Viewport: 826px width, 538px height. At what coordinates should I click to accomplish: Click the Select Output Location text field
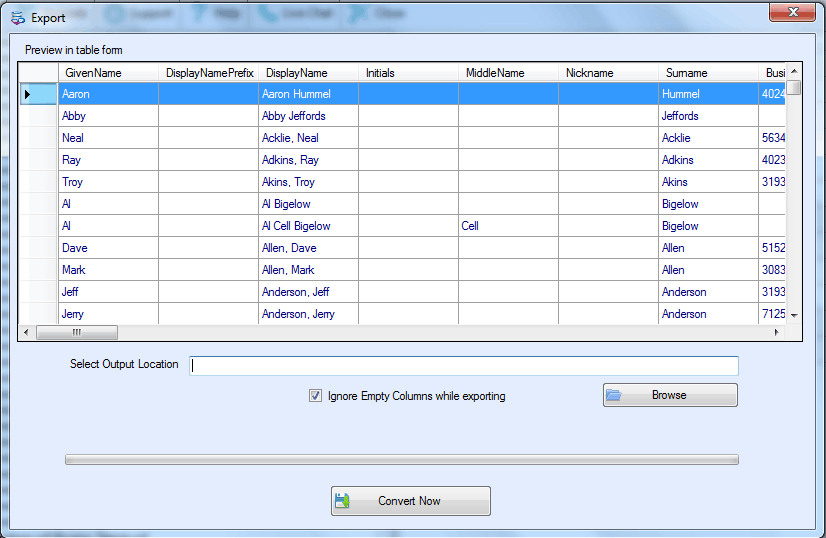pos(464,366)
